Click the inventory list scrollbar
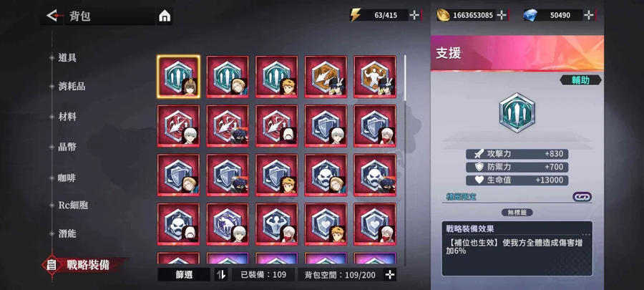This screenshot has width=644, height=290. 405,78
